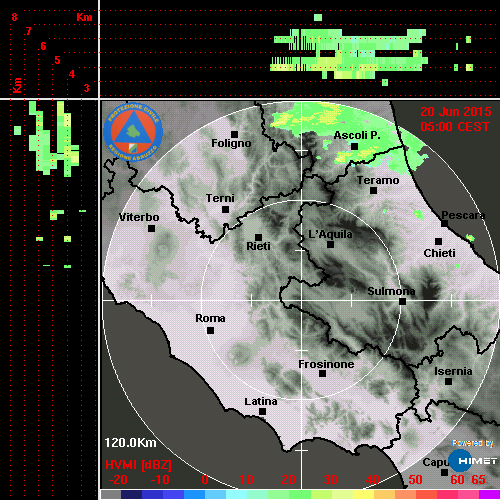Click the Pescara city marker square
Viewport: 500px width, 500px height.
point(444,224)
